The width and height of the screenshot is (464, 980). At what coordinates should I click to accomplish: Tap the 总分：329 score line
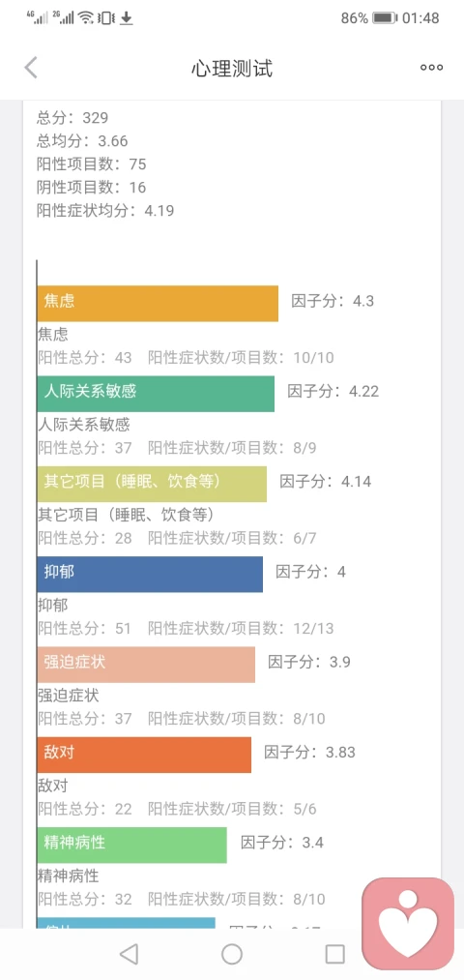[72, 117]
